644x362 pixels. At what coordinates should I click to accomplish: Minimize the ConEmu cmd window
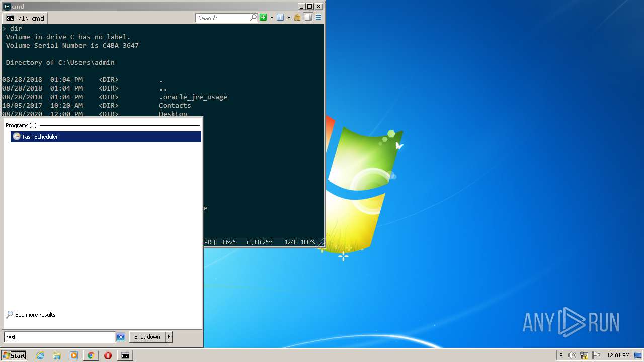point(301,7)
